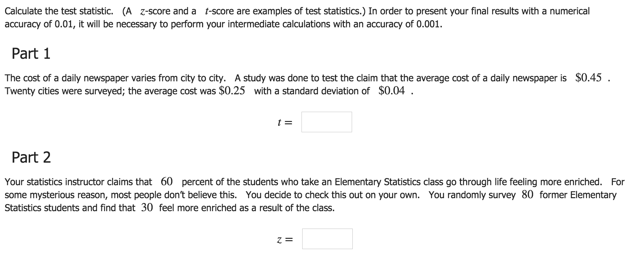The height and width of the screenshot is (259, 644).
Task: Click the "z =" label
Action: (285, 240)
